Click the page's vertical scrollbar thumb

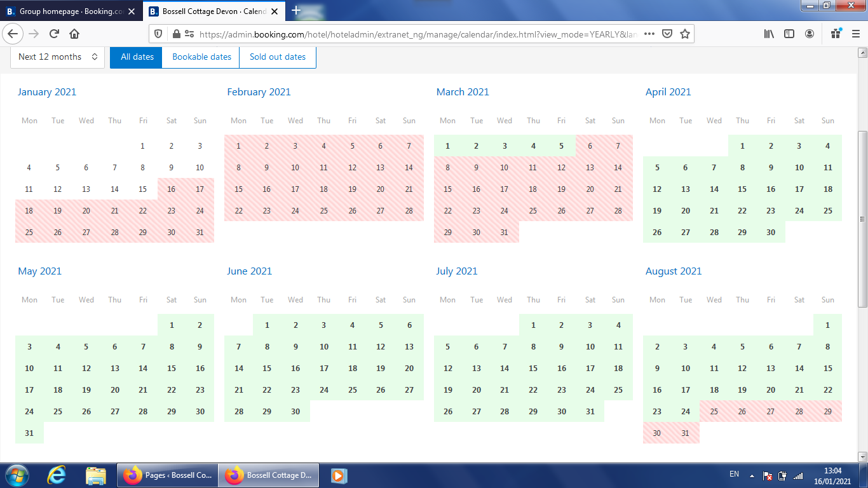tap(862, 219)
